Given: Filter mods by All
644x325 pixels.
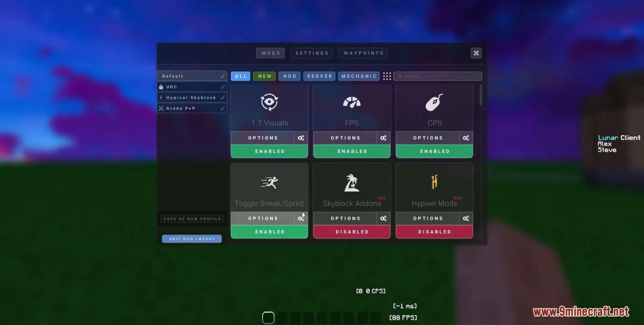Looking at the screenshot, I should point(240,76).
